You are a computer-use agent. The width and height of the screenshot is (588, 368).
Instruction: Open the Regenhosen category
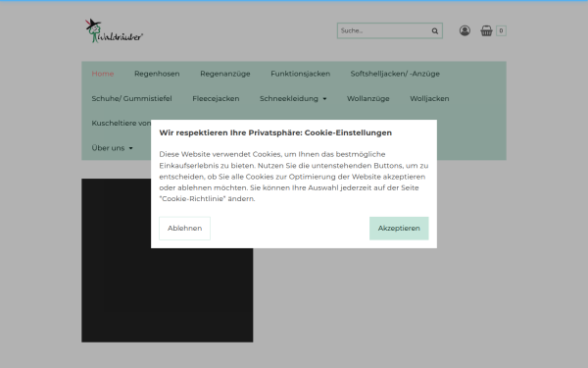157,74
